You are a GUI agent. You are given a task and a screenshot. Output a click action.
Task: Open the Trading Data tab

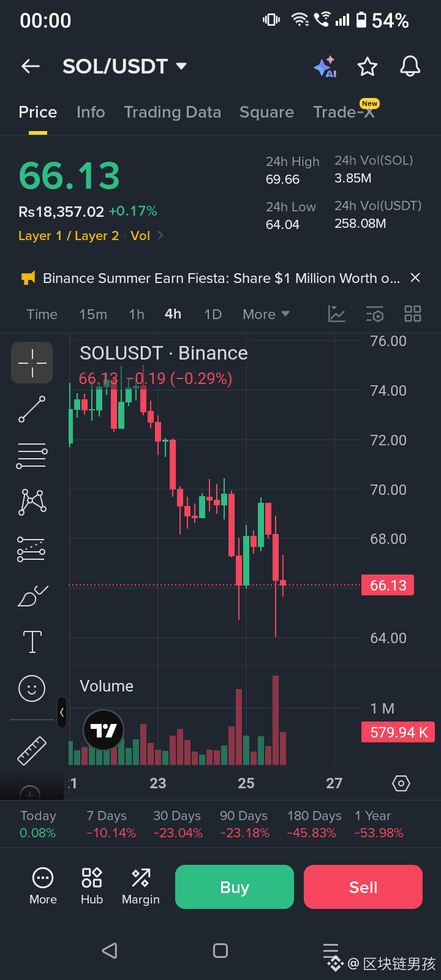(x=173, y=112)
